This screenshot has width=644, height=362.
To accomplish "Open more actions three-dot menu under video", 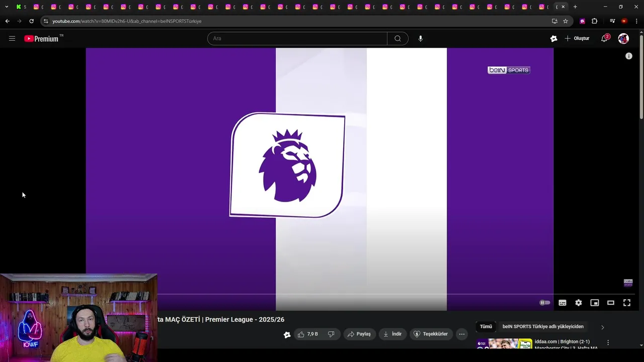I will pos(462,334).
